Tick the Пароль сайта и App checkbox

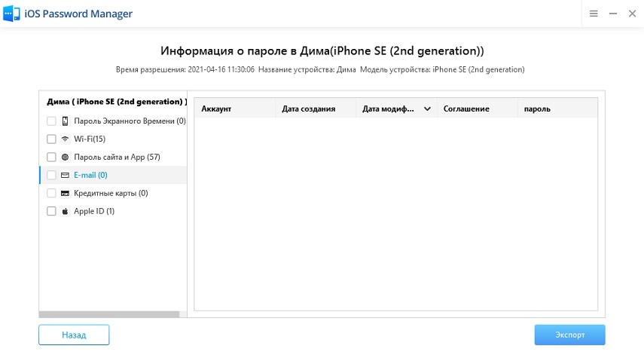click(51, 157)
